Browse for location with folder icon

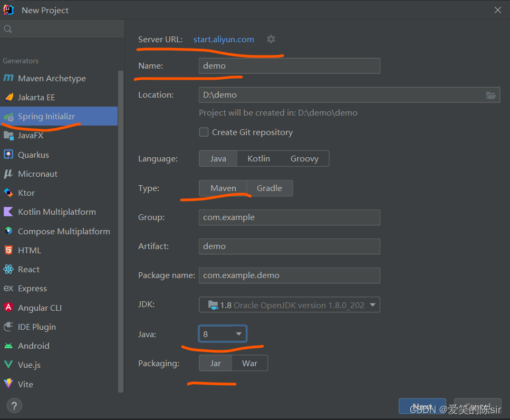point(491,95)
